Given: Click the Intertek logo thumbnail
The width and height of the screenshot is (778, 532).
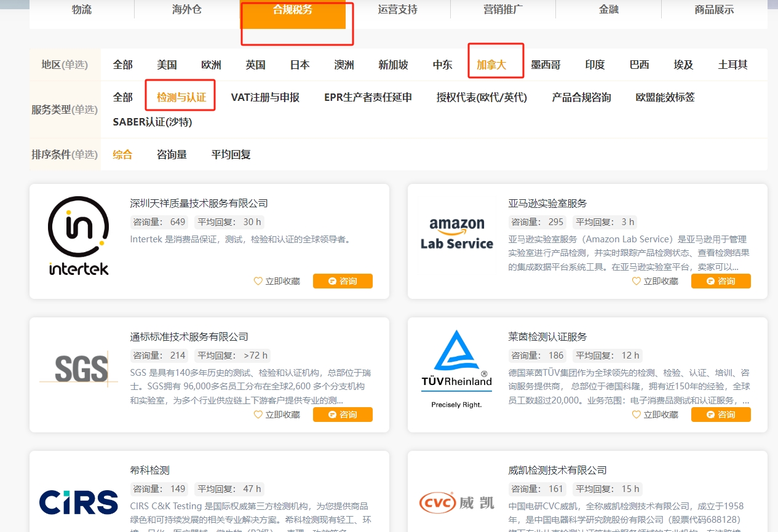Looking at the screenshot, I should click(79, 236).
